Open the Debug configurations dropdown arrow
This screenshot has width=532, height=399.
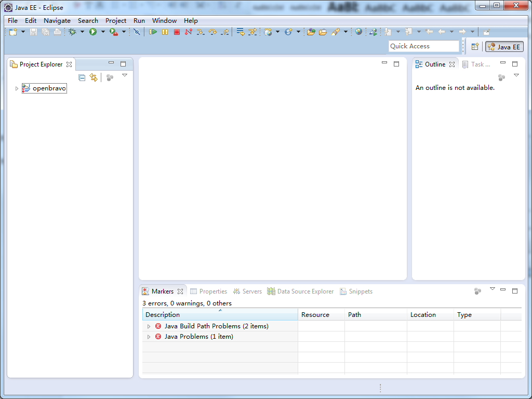pyautogui.click(x=82, y=32)
